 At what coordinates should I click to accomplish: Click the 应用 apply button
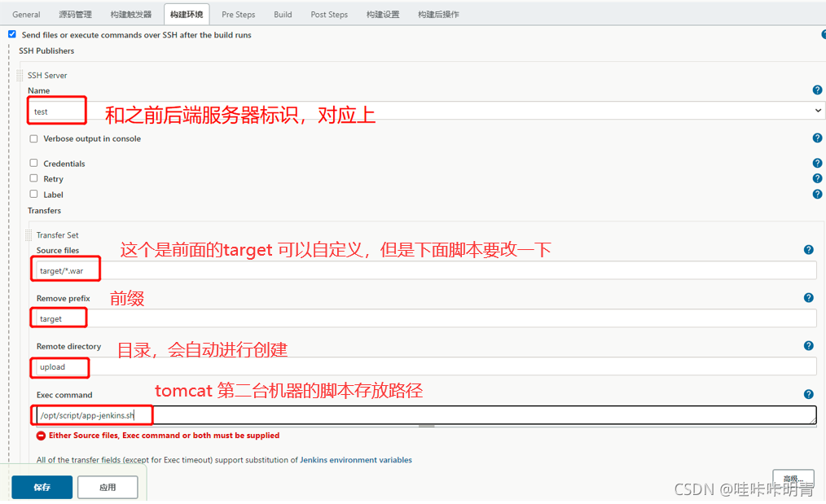tap(108, 487)
